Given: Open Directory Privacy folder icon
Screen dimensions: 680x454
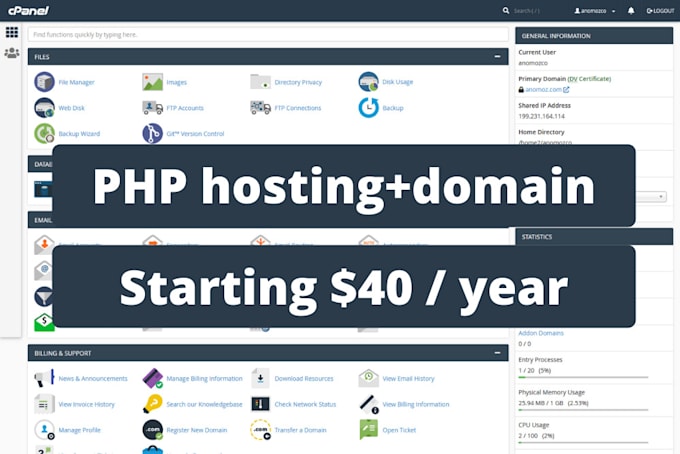Looking at the screenshot, I should click(260, 82).
